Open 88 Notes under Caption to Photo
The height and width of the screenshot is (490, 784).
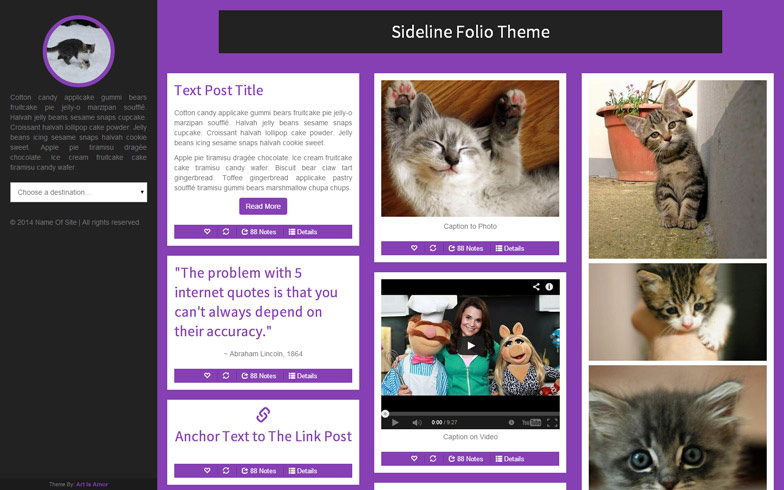click(466, 248)
